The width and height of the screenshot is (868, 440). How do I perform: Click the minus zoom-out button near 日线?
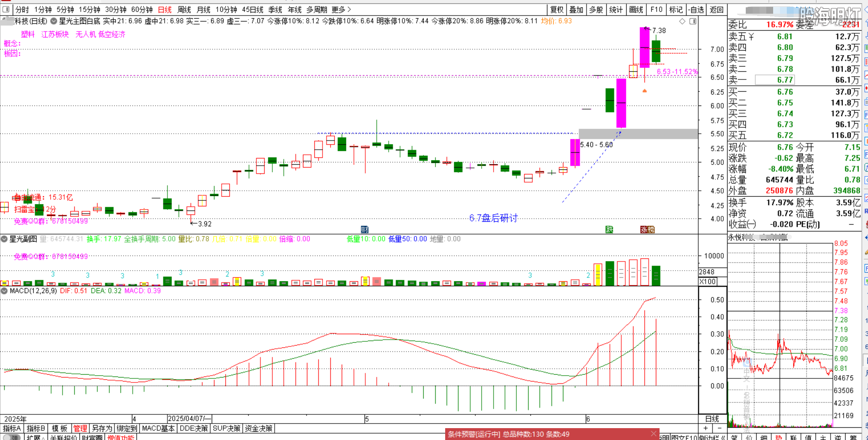[x=719, y=428]
